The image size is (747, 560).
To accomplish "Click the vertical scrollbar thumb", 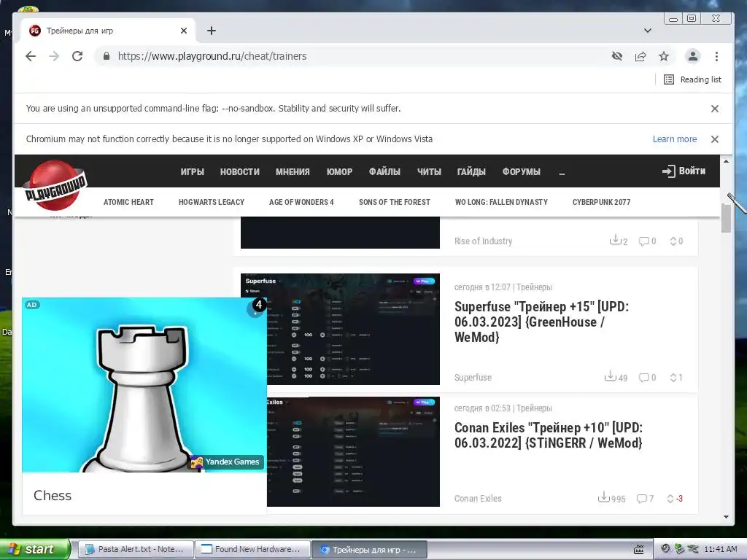I will coord(726,218).
